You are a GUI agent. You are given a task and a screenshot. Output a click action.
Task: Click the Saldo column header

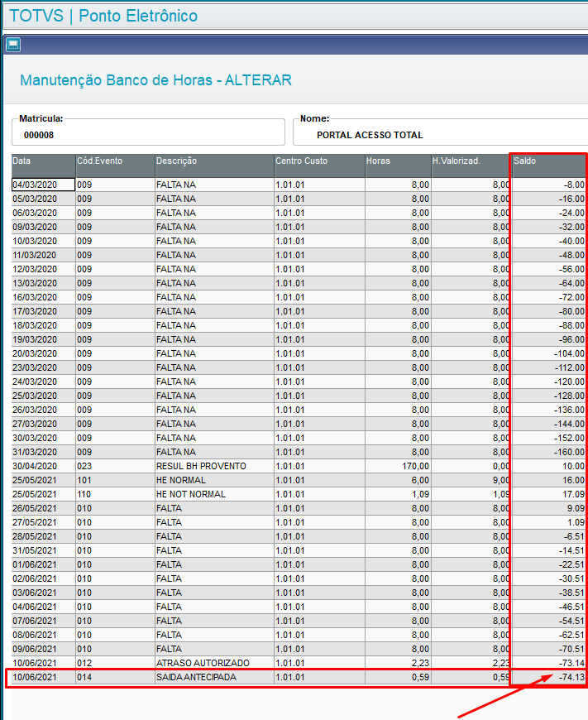tap(549, 166)
